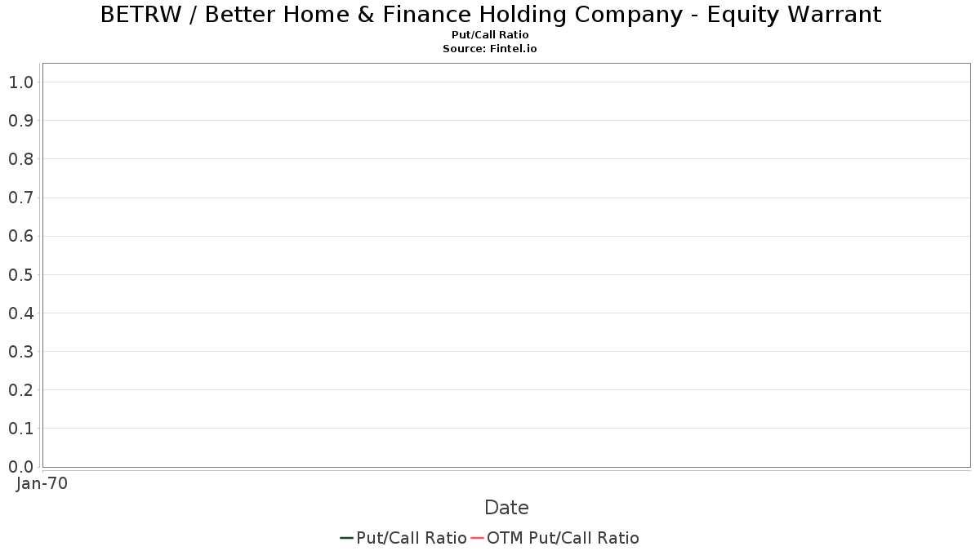The width and height of the screenshot is (980, 551).
Task: Select the 0.6 y-axis tick label
Action: [x=20, y=236]
